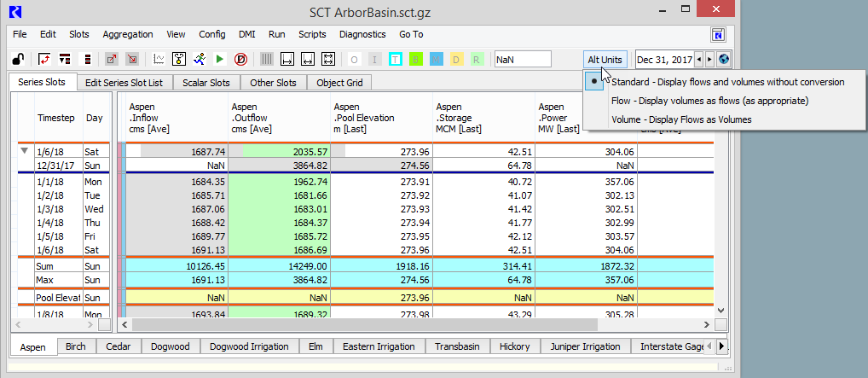Click the workspace icon at menu bar right
Image resolution: width=868 pixels, height=378 pixels.
tap(718, 35)
